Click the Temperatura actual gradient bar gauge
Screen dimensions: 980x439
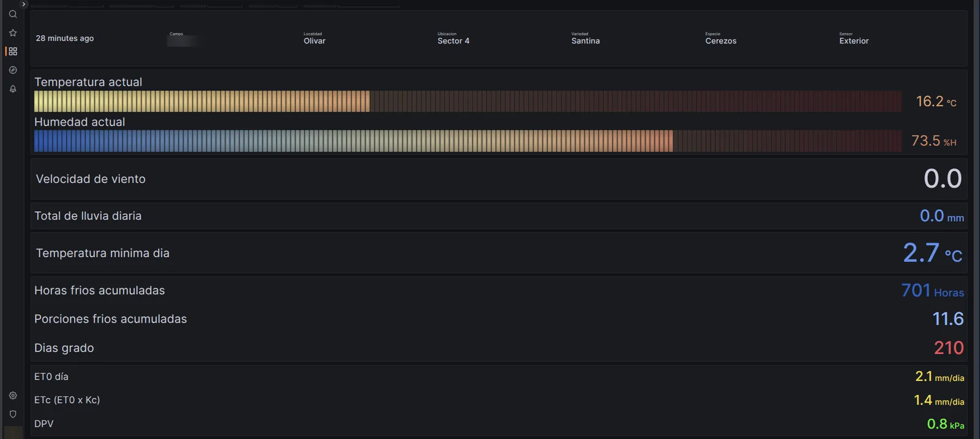tap(468, 101)
